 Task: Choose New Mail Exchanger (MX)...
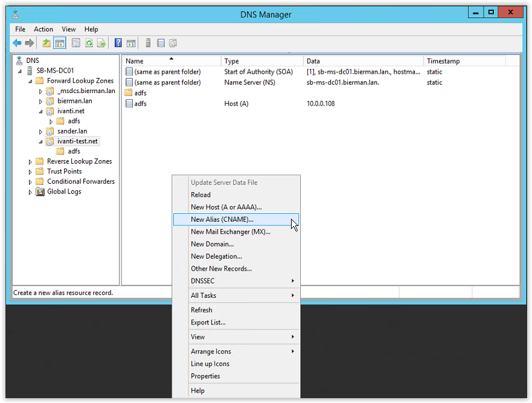236,232
